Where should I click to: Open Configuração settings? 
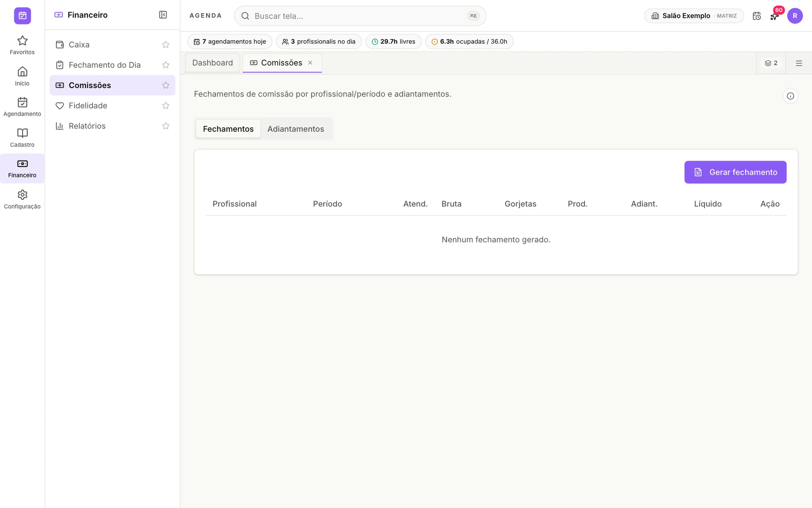coord(22,199)
